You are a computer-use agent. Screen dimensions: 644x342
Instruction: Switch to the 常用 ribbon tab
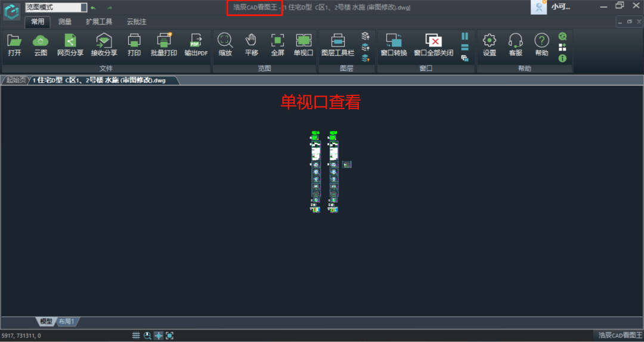(38, 22)
